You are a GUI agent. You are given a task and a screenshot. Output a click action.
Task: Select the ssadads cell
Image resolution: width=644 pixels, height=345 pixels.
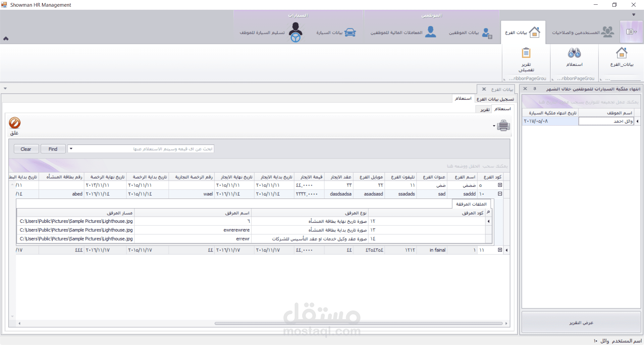pyautogui.click(x=400, y=194)
